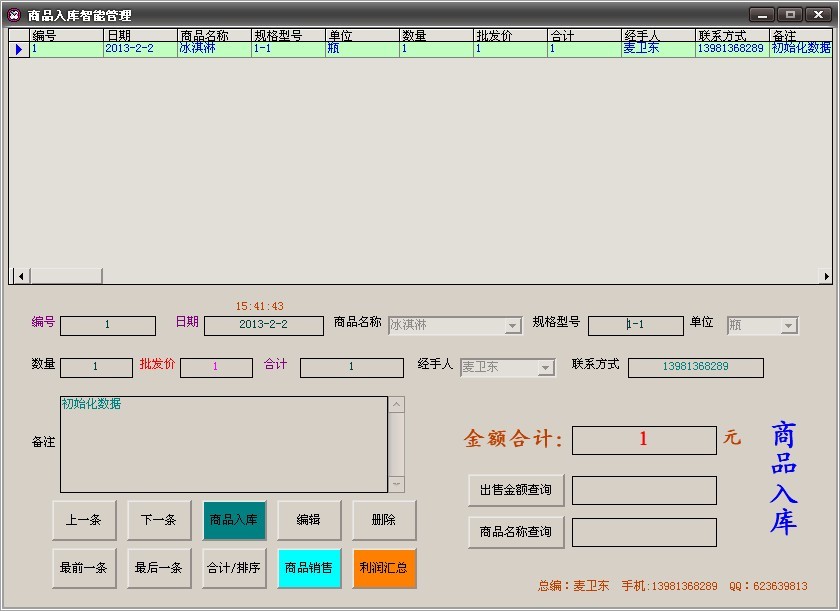This screenshot has width=840, height=611.
Task: Click the grid's left scroll arrow
Action: coord(21,276)
